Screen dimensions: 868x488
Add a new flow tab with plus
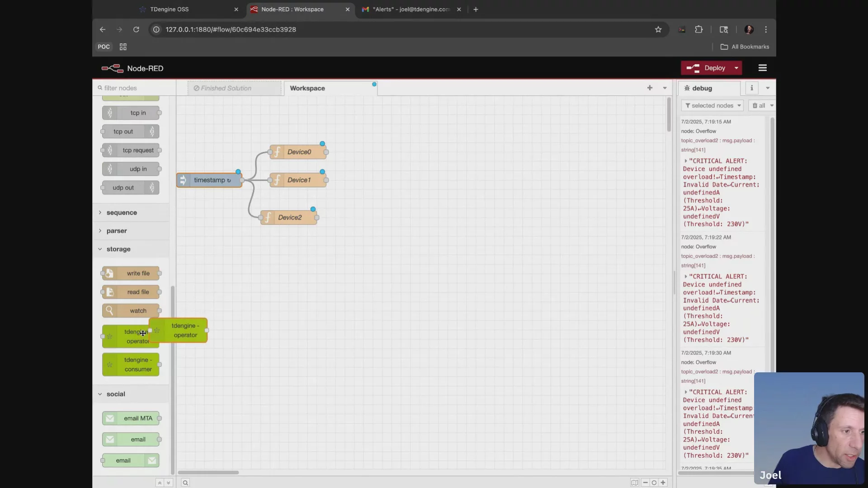[x=650, y=88]
